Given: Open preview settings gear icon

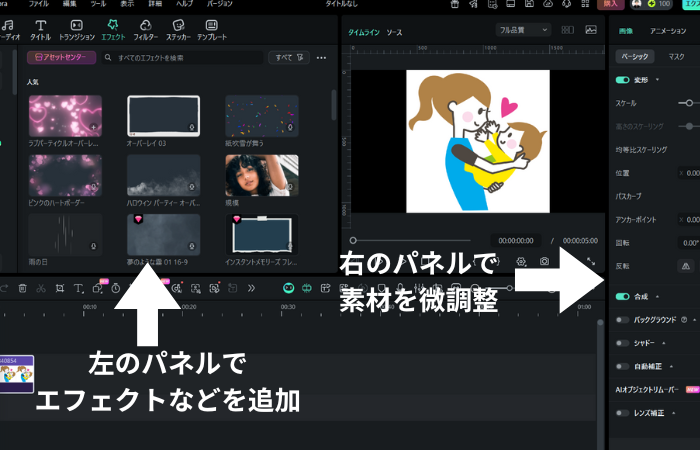Looking at the screenshot, I should (x=521, y=262).
